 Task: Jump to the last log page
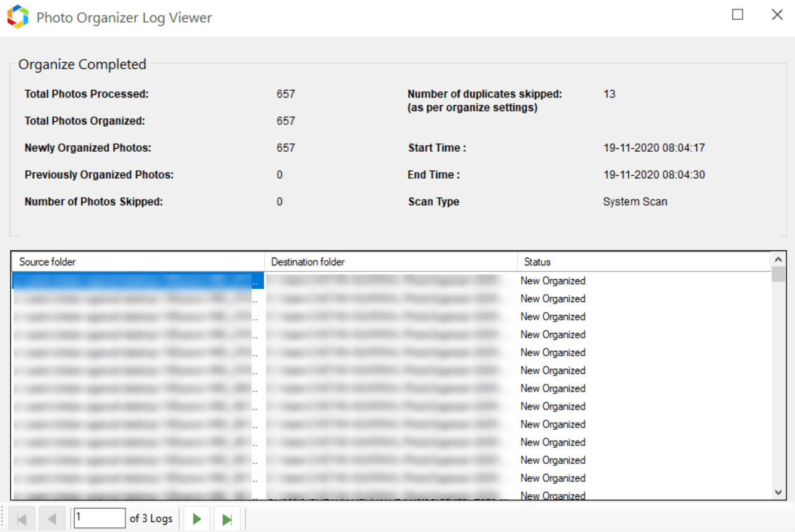coord(227,518)
